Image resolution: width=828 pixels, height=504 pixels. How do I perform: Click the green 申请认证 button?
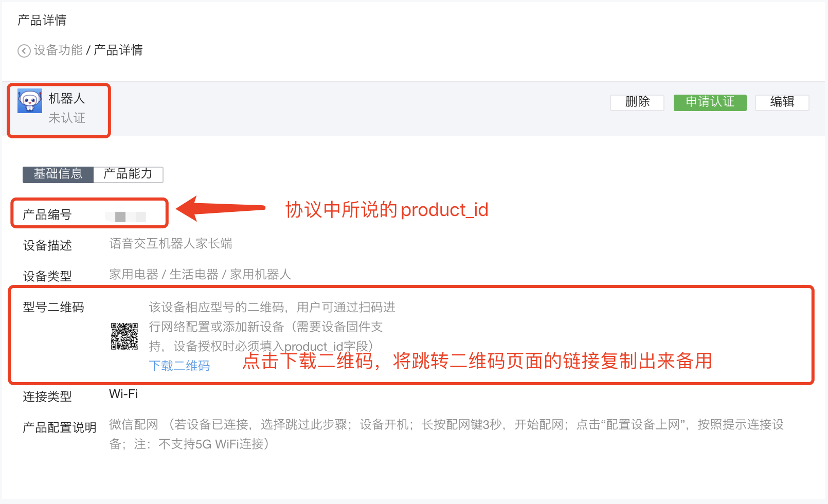tap(710, 102)
